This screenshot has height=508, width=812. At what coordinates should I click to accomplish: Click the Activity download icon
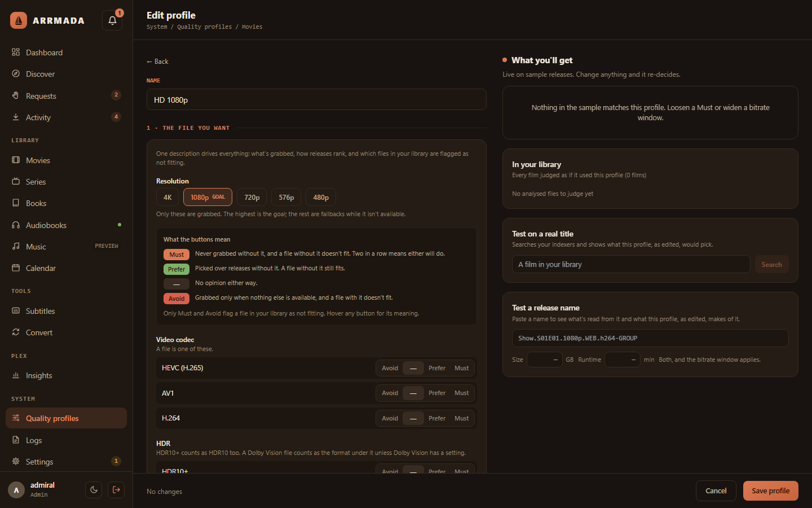click(16, 117)
